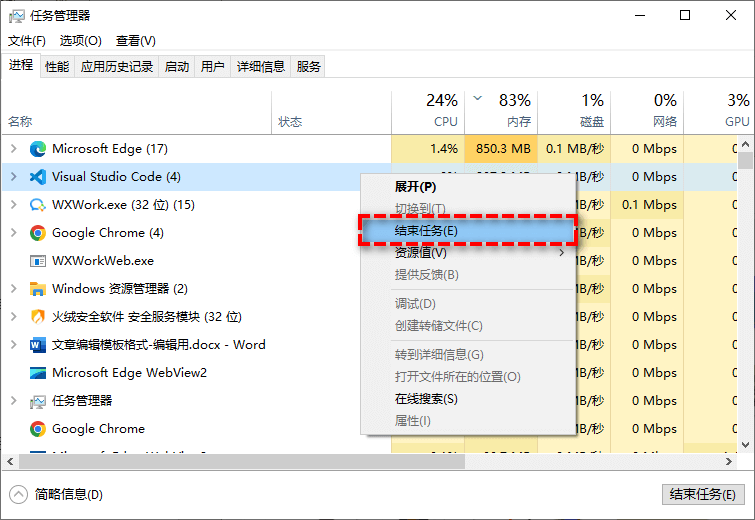Image resolution: width=755 pixels, height=520 pixels.
Task: Select 展开(P) in context menu
Action: click(469, 186)
